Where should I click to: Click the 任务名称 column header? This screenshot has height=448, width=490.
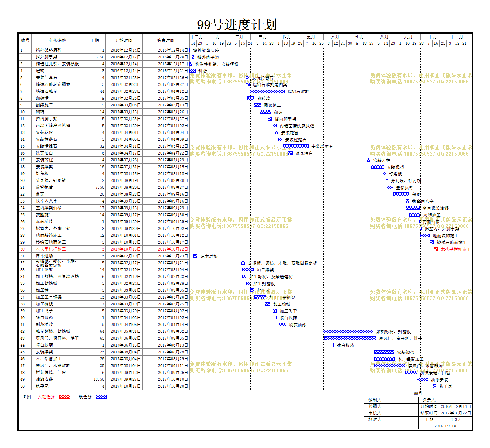[58, 40]
